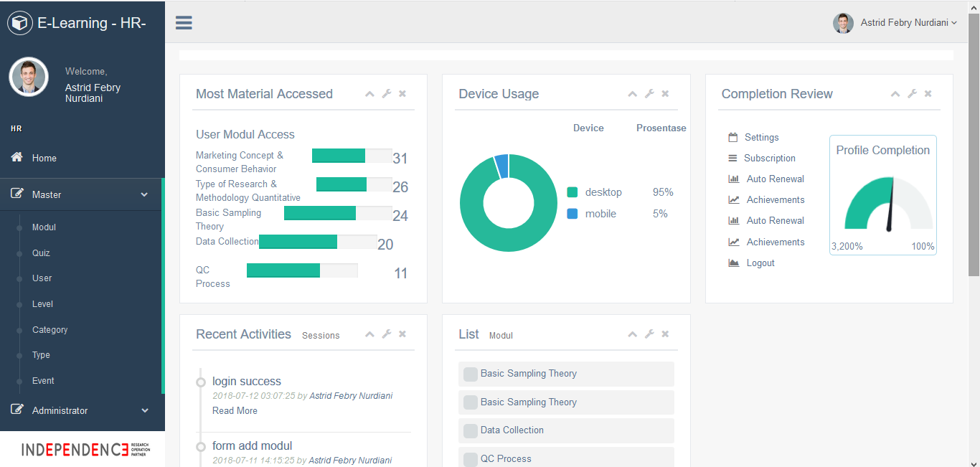Select Category under Master menu
The height and width of the screenshot is (467, 980).
coord(50,330)
